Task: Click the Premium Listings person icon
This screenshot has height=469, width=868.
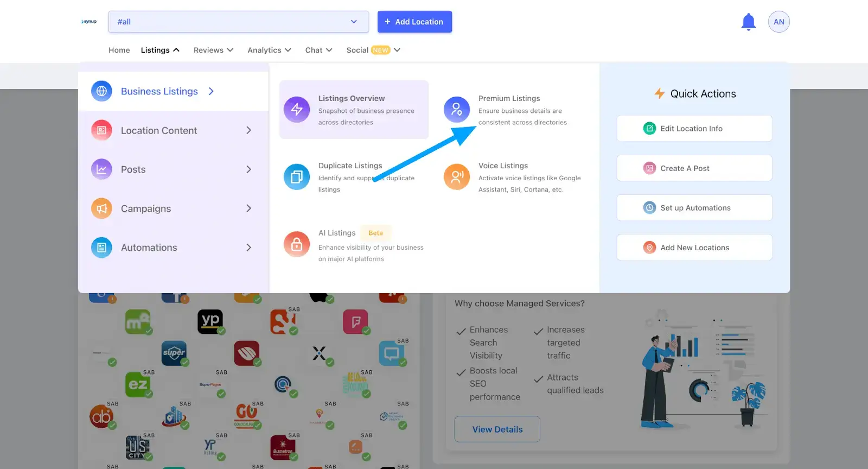Action: pos(457,110)
